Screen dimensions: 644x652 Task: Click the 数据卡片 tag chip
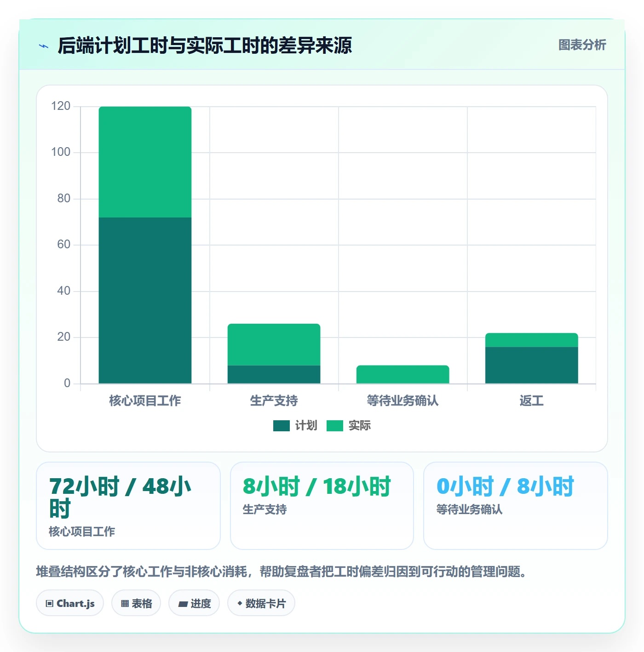coord(261,603)
